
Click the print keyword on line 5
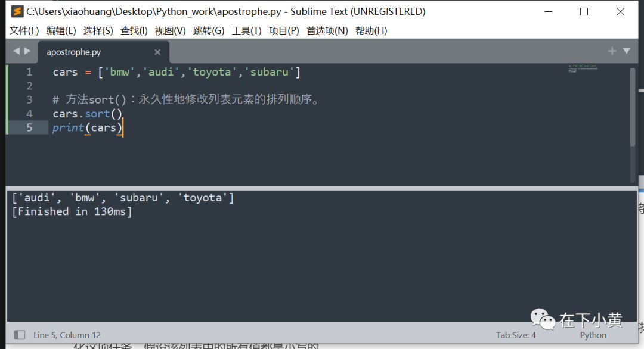tap(68, 127)
